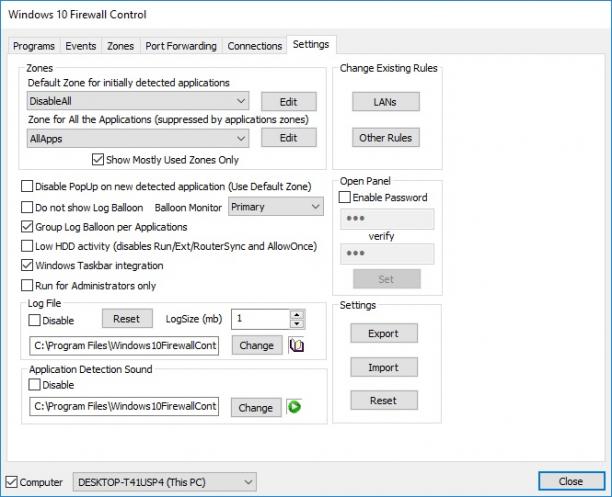The height and width of the screenshot is (497, 612).
Task: Decrease LogSize with the down arrow
Action: (x=297, y=324)
